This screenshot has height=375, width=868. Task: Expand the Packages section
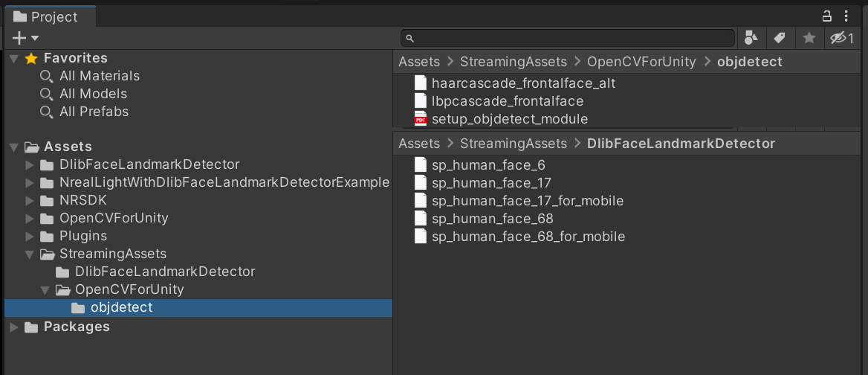pos(14,327)
